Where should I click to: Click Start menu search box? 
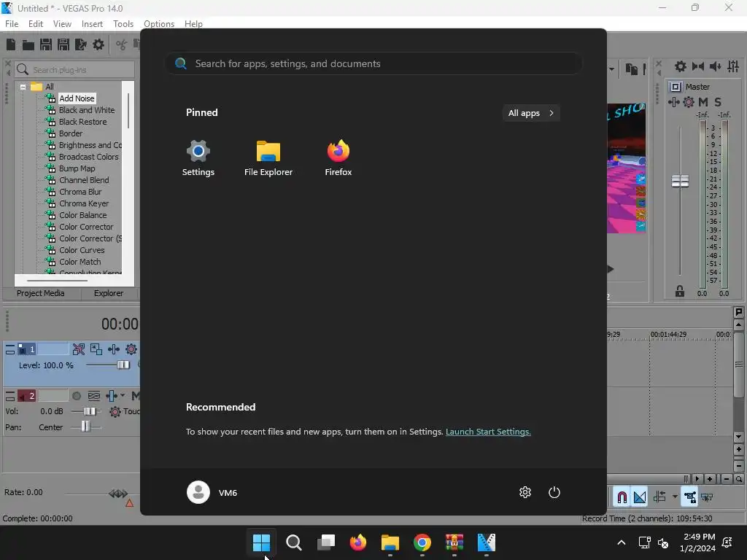pos(373,64)
